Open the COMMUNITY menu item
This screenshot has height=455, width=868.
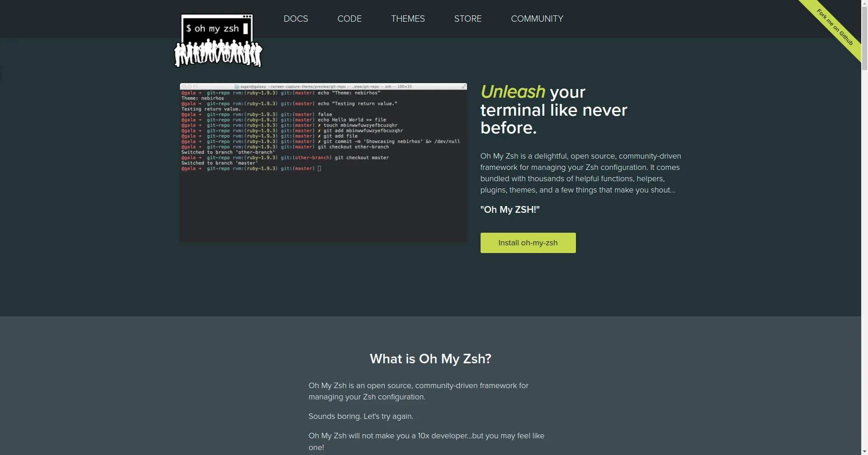pos(537,19)
